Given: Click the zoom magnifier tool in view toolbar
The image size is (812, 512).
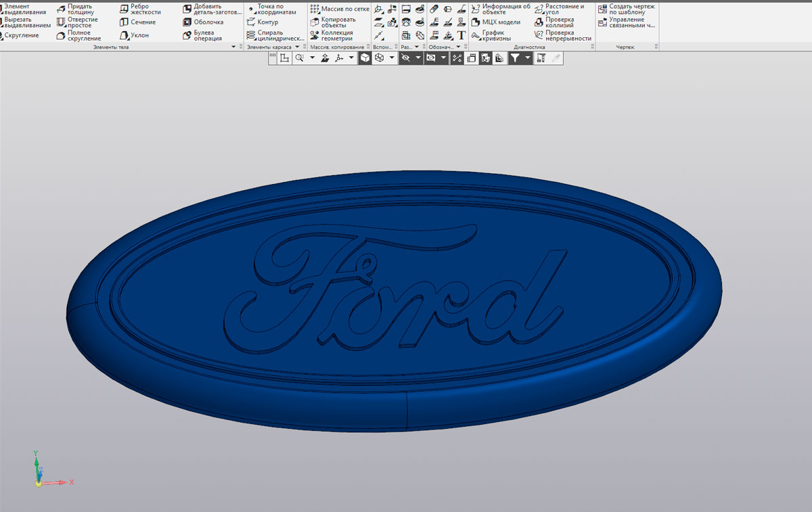Looking at the screenshot, I should coord(298,58).
